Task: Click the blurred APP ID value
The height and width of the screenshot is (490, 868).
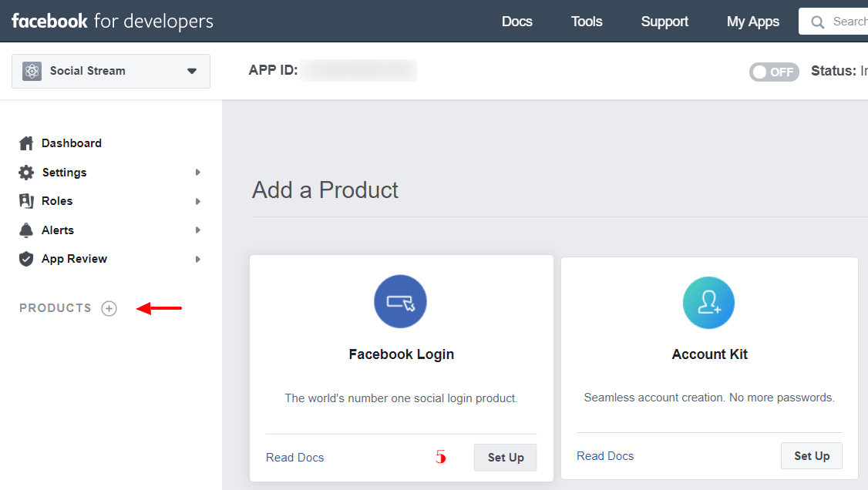Action: 358,70
